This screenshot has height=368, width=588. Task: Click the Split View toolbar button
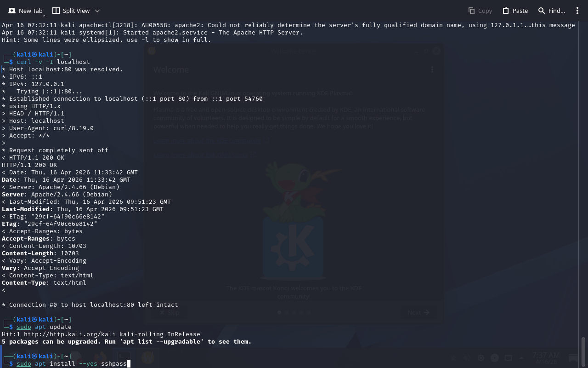click(71, 11)
